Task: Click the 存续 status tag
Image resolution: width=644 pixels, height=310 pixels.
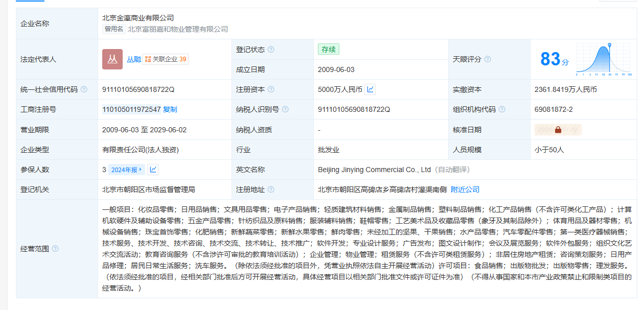Action: (329, 50)
